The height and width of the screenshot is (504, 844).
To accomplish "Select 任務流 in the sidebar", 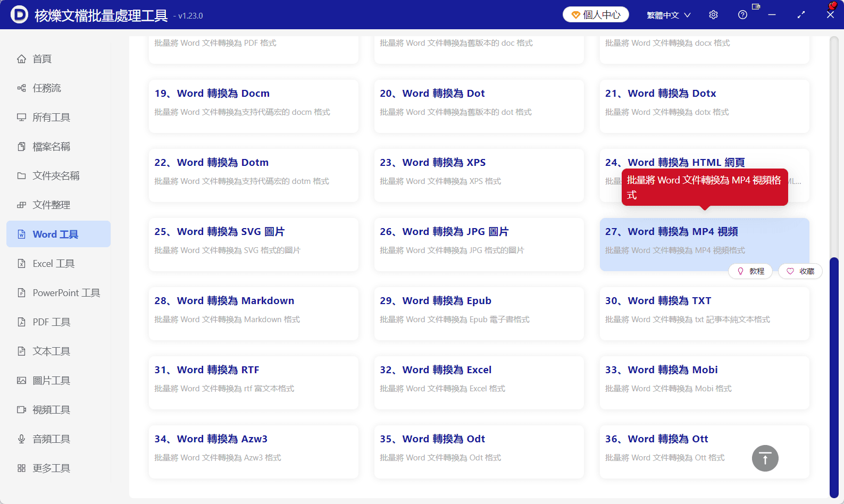I will tap(59, 88).
